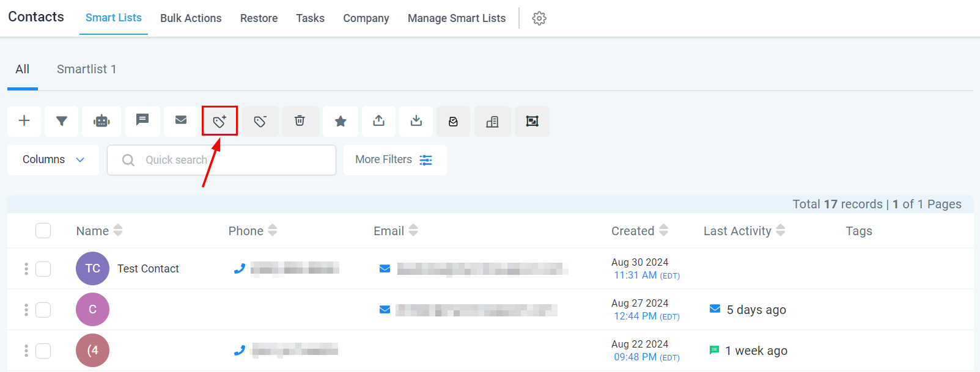Screen dimensions: 980x372
Task: Click the Total 17 records text
Action: click(838, 204)
